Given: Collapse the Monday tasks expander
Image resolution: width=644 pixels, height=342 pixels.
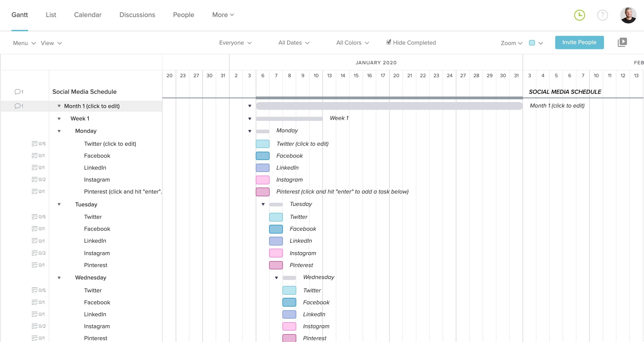Looking at the screenshot, I should tap(59, 131).
